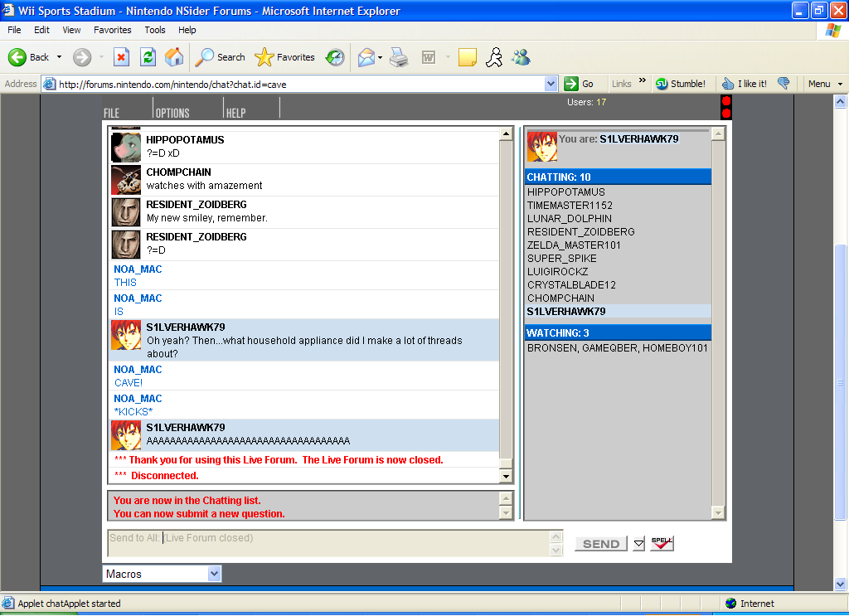849x616 pixels.
Task: Open the Mail button dropdown arrow
Action: tap(380, 57)
